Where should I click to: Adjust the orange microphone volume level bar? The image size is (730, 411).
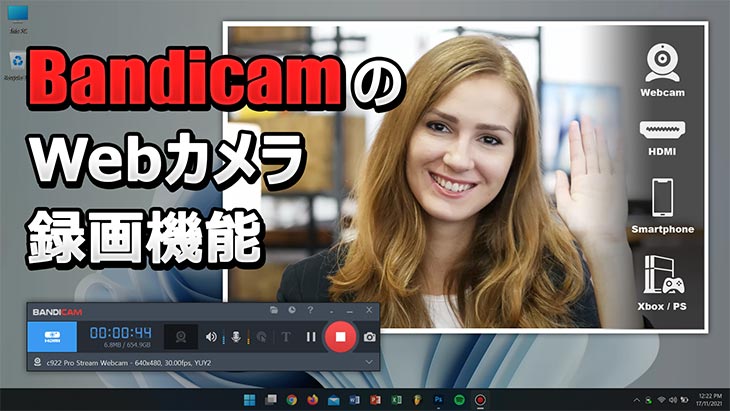point(248,337)
